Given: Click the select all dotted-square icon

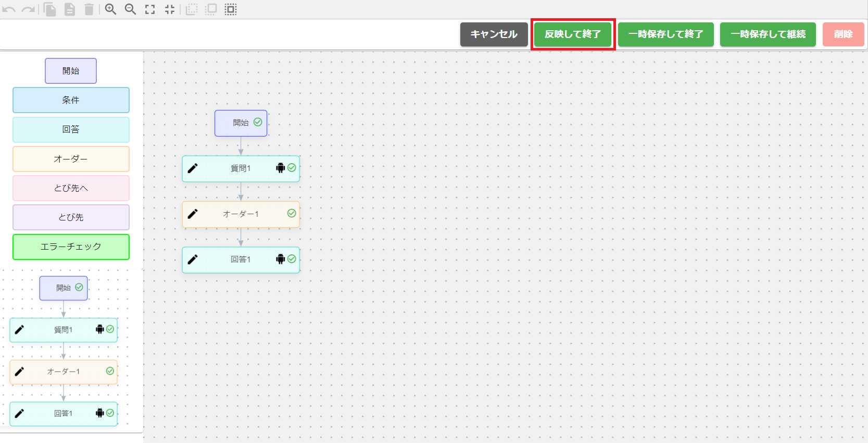Looking at the screenshot, I should pos(231,9).
